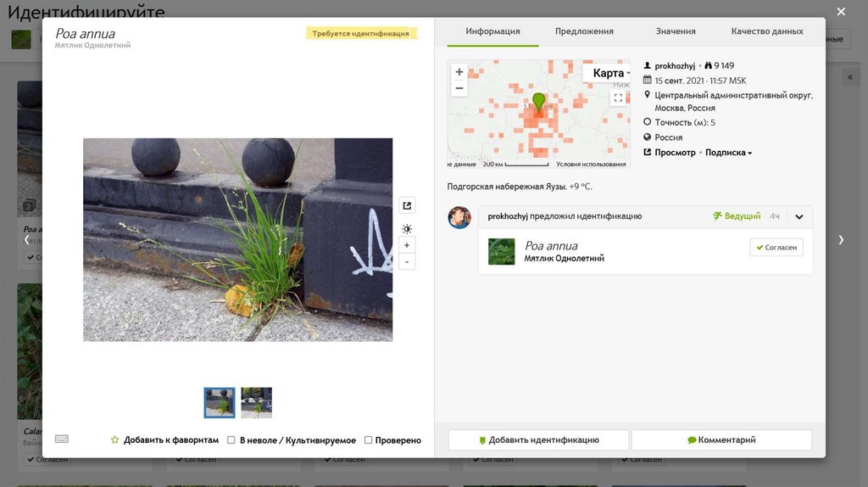This screenshot has height=487, width=868.
Task: Open the photo in a new window
Action: 407,205
